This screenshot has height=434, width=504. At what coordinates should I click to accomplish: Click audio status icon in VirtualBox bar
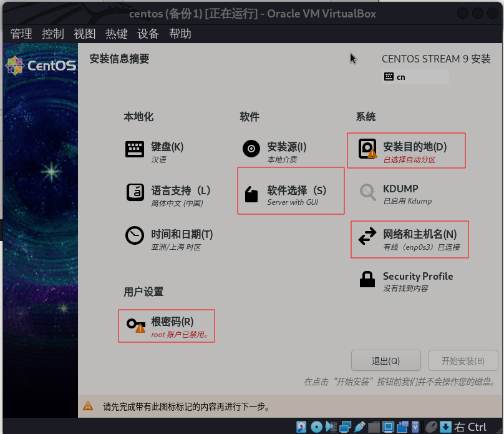(331, 427)
